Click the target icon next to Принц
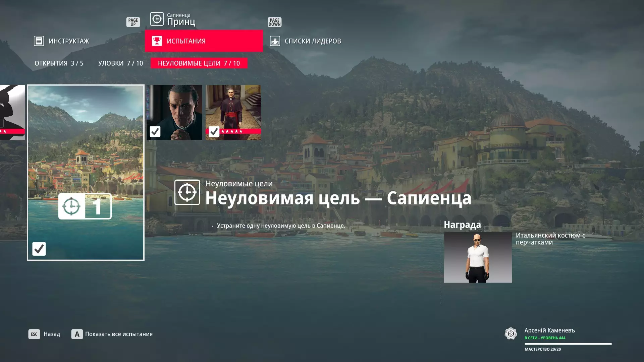This screenshot has height=362, width=644. click(157, 19)
